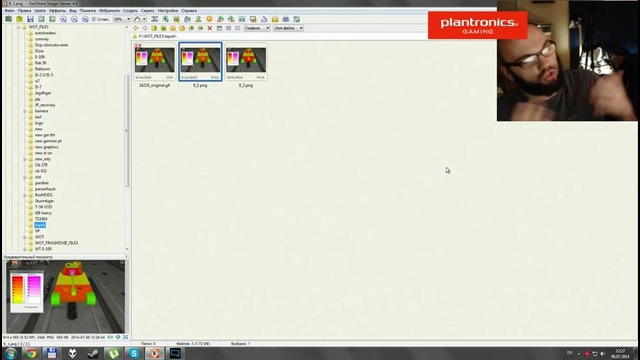This screenshot has height=360, width=640.
Task: Click the forward arrow navigation icon
Action: click(145, 28)
